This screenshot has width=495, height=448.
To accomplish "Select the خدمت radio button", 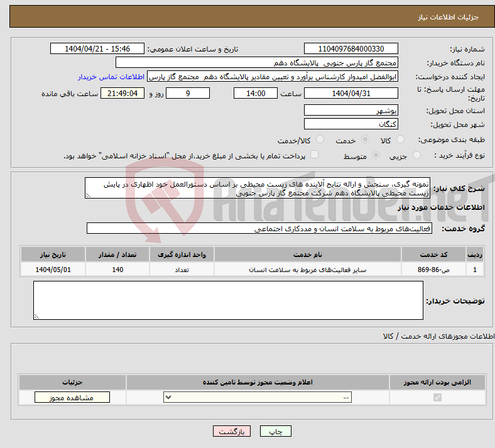I will (365, 139).
